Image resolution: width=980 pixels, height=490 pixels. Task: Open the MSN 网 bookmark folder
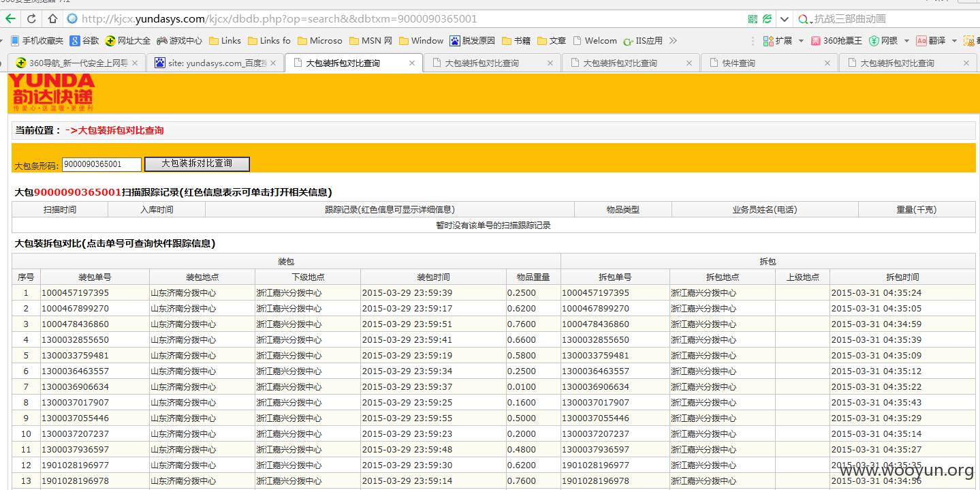(371, 41)
